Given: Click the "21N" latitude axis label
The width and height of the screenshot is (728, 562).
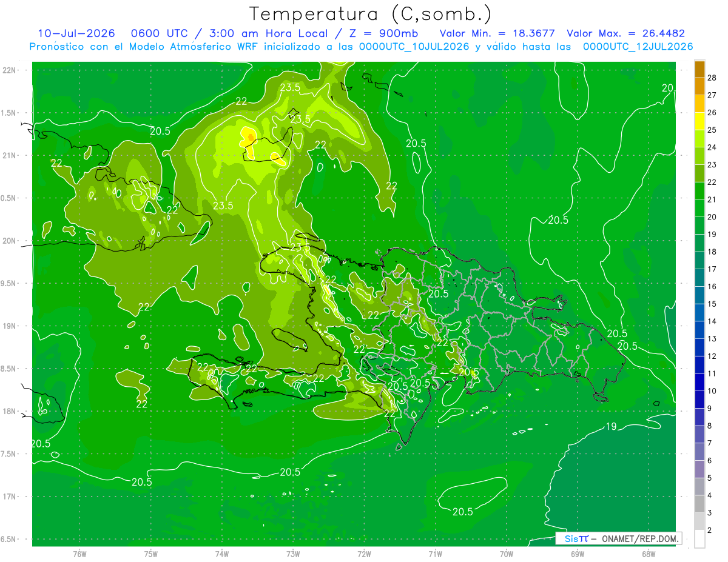Looking at the screenshot, I should click(x=9, y=155).
